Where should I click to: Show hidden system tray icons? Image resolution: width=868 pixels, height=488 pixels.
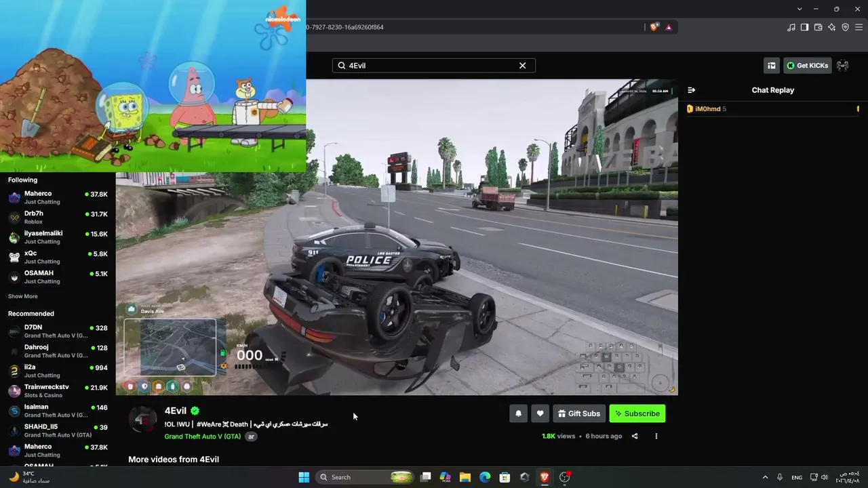[766, 477]
